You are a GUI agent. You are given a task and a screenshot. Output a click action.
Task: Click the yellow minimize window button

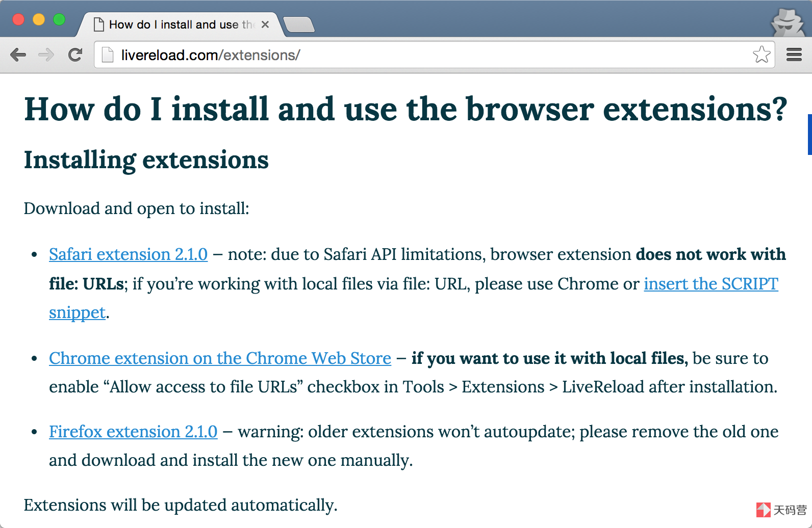click(x=39, y=19)
